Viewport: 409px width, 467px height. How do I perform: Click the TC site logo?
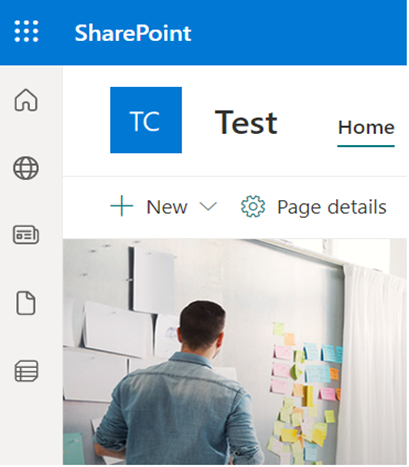click(x=146, y=120)
